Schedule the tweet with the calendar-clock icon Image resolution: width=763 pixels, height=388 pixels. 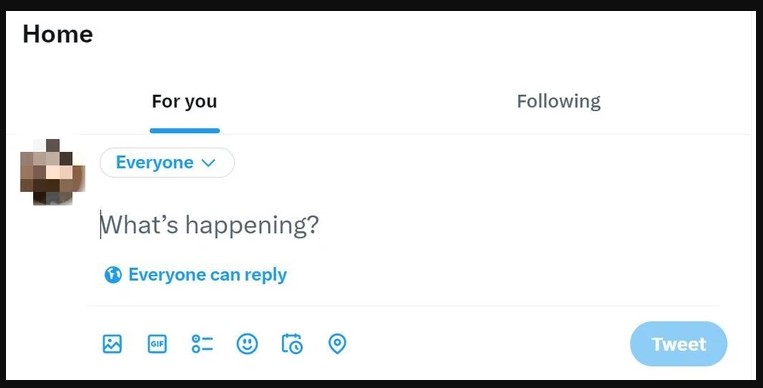pyautogui.click(x=292, y=344)
